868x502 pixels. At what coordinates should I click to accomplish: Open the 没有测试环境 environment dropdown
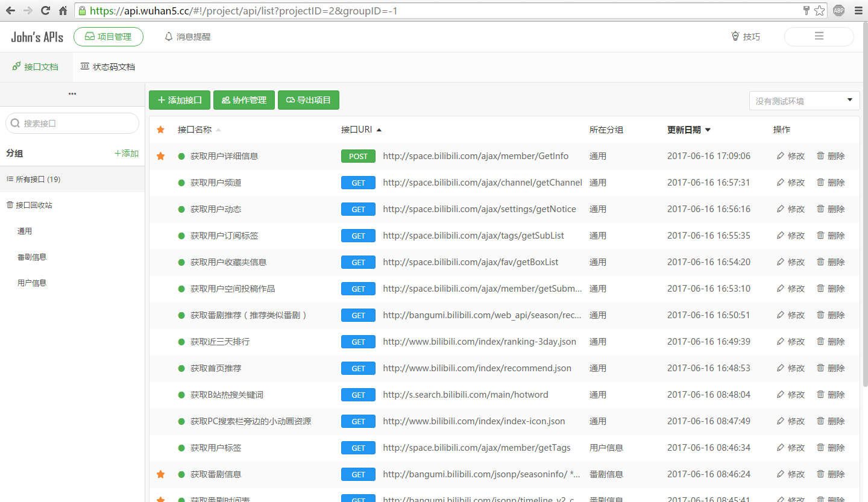(804, 101)
